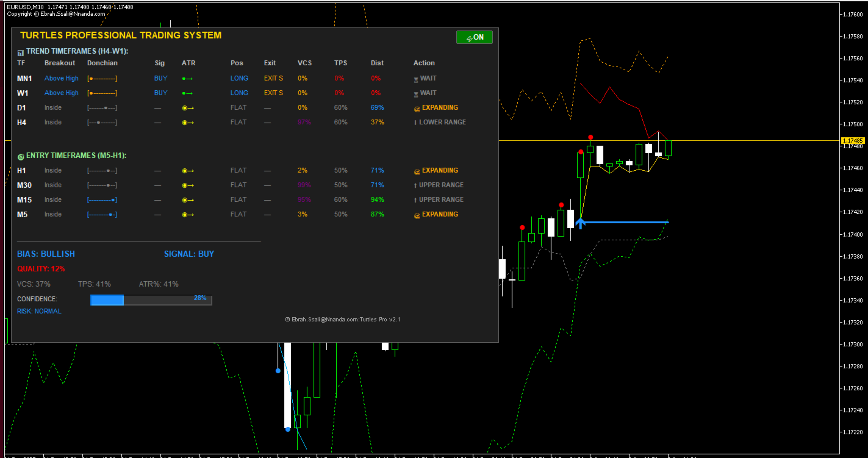This screenshot has width=868, height=458.
Task: Click the orange Donchian gauge in W1 row
Action: tap(102, 93)
